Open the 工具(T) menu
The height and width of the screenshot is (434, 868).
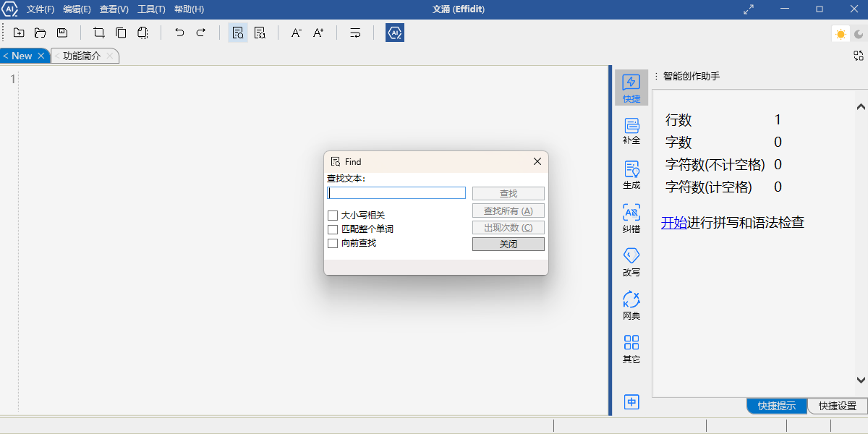[151, 9]
